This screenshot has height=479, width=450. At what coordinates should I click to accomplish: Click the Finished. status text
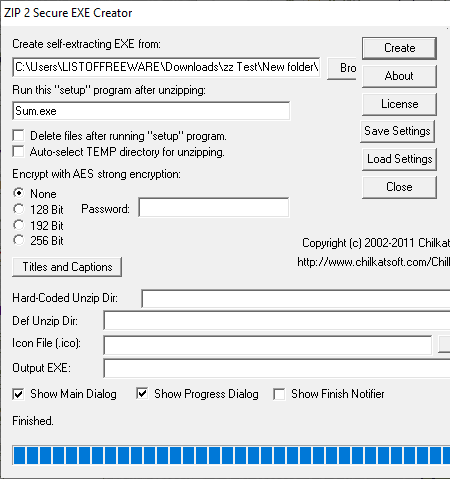[x=33, y=421]
